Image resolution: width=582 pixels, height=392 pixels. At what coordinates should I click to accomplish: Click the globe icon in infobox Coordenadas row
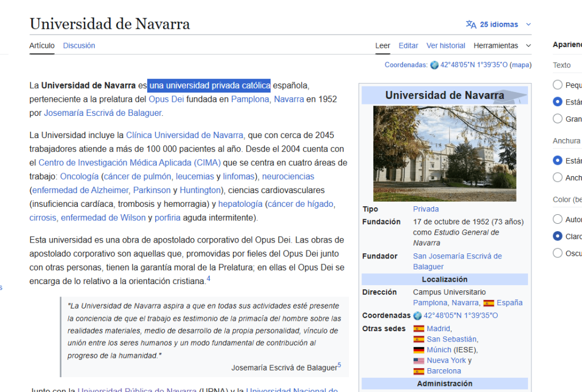418,316
